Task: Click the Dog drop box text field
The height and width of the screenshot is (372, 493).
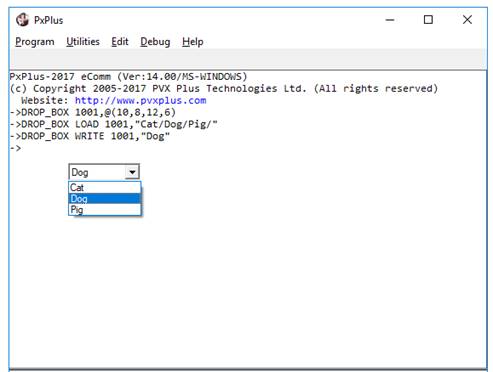Action: click(x=97, y=172)
